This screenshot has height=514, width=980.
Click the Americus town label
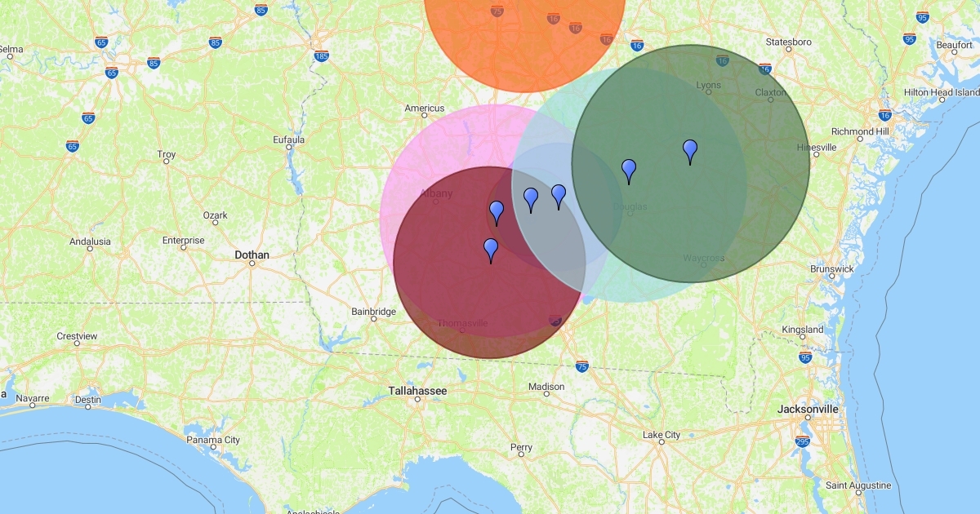[x=425, y=108]
